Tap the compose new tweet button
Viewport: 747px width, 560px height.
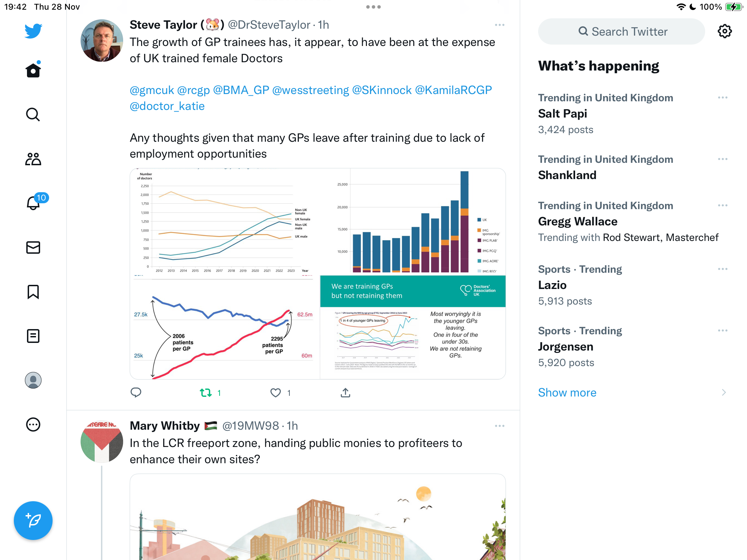click(x=33, y=520)
